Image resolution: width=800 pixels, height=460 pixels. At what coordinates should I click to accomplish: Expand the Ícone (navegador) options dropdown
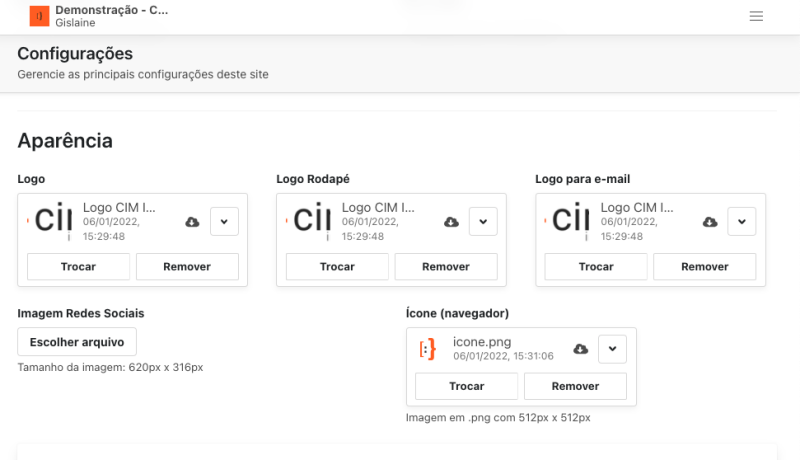pyautogui.click(x=612, y=348)
